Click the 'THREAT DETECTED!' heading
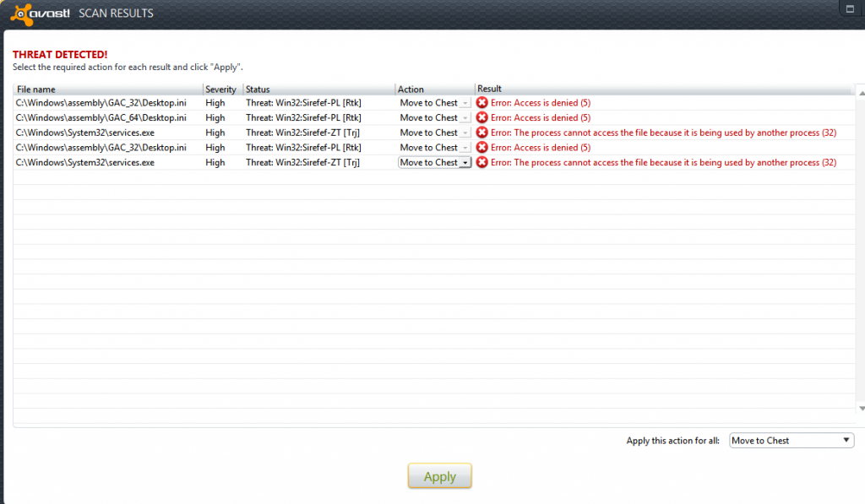This screenshot has height=504, width=865. pos(60,55)
